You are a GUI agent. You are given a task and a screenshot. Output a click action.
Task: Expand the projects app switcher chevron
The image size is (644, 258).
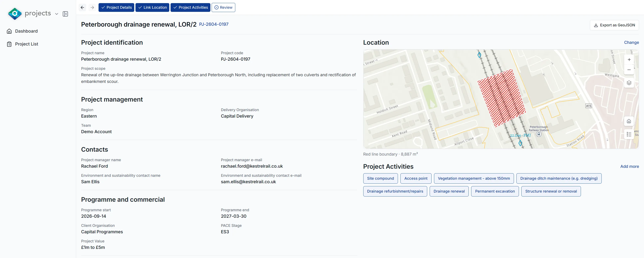[x=57, y=14]
